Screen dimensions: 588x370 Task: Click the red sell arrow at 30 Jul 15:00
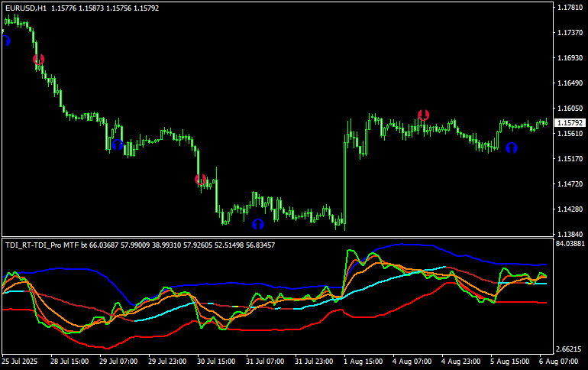click(201, 180)
